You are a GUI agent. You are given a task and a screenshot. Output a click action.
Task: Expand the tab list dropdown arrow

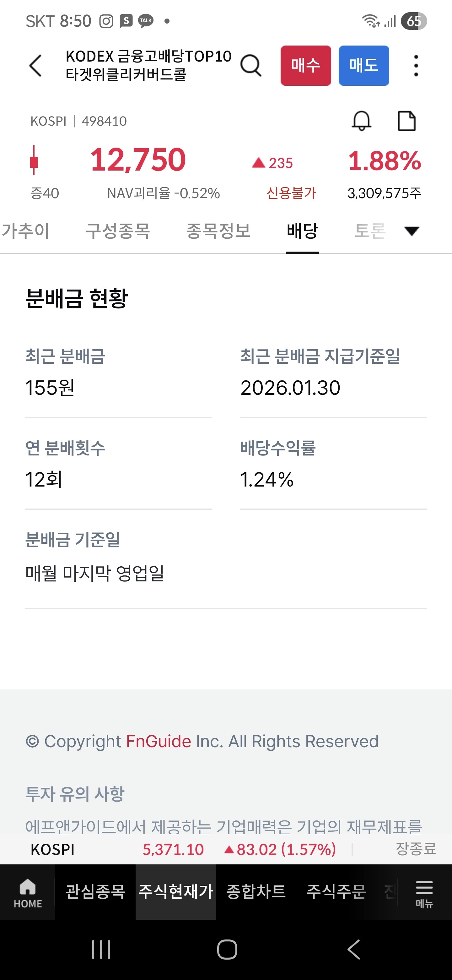[x=411, y=231]
